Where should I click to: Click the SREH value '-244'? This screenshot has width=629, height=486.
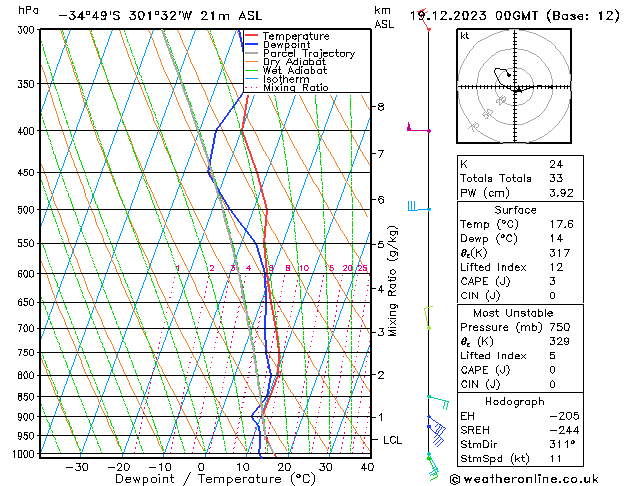564,430
